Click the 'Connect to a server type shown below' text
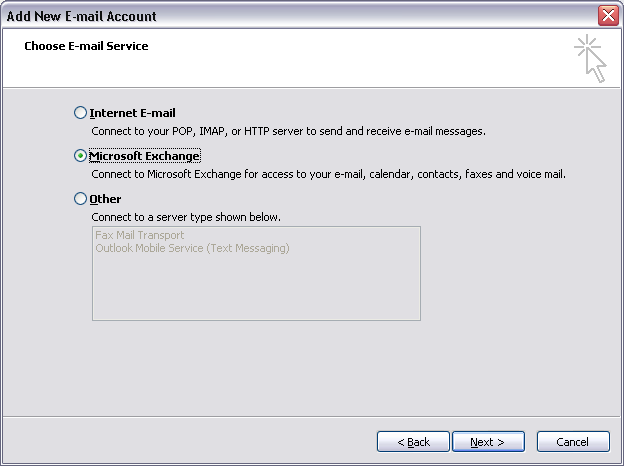624x466 pixels. tap(186, 217)
